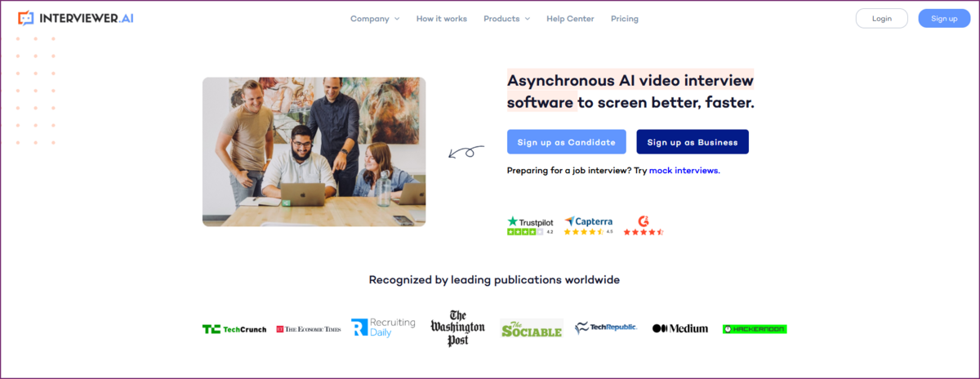
Task: Expand the Products dropdown menu
Action: coord(506,19)
